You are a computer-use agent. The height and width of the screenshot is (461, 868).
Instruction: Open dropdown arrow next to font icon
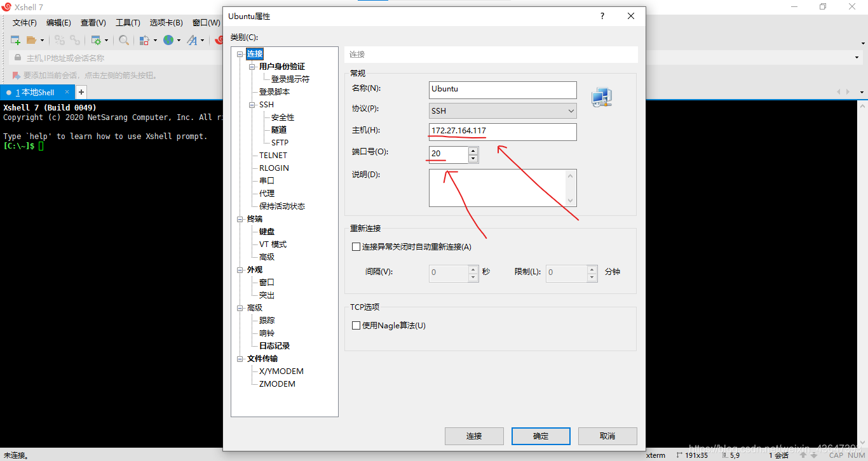click(202, 40)
